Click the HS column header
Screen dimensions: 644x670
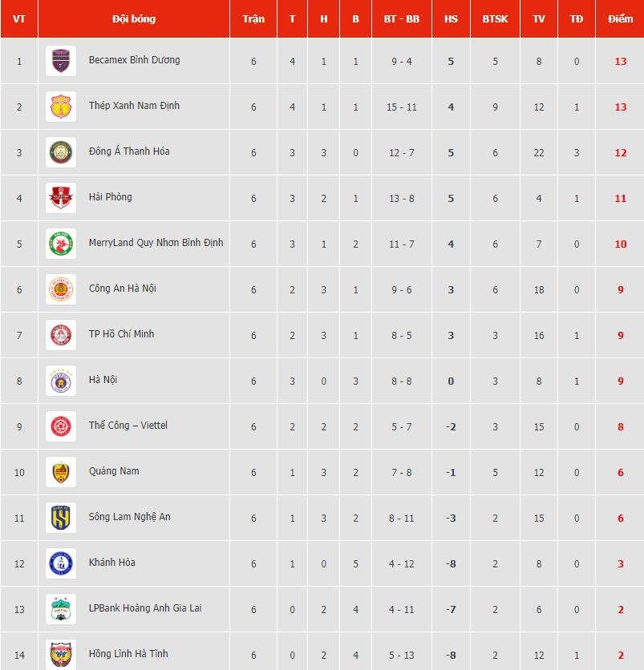(451, 18)
